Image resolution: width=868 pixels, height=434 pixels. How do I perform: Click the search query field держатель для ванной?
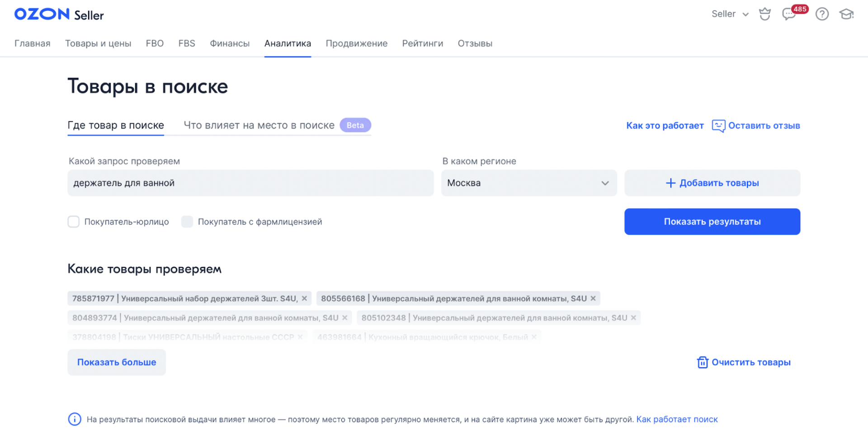point(250,183)
